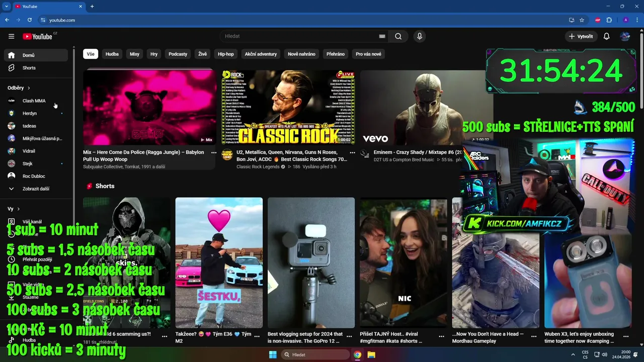Open the Přišel TAJNÝ Host short
The height and width of the screenshot is (362, 644).
[403, 262]
